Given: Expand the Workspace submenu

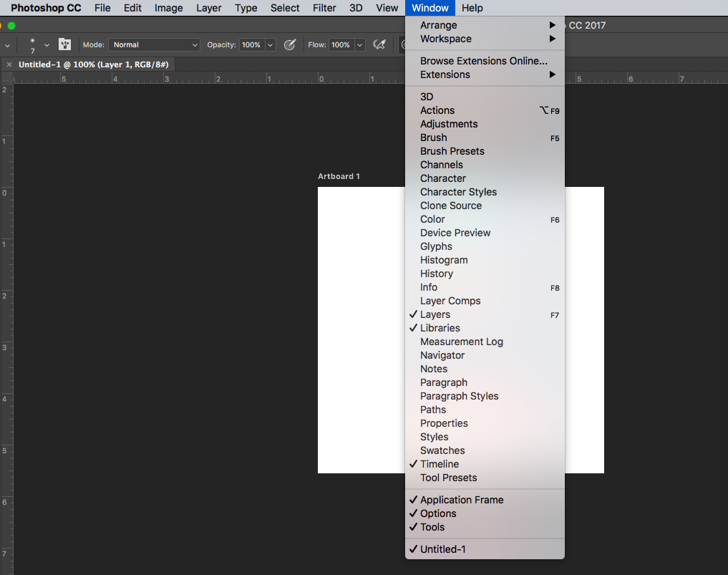Looking at the screenshot, I should click(485, 39).
